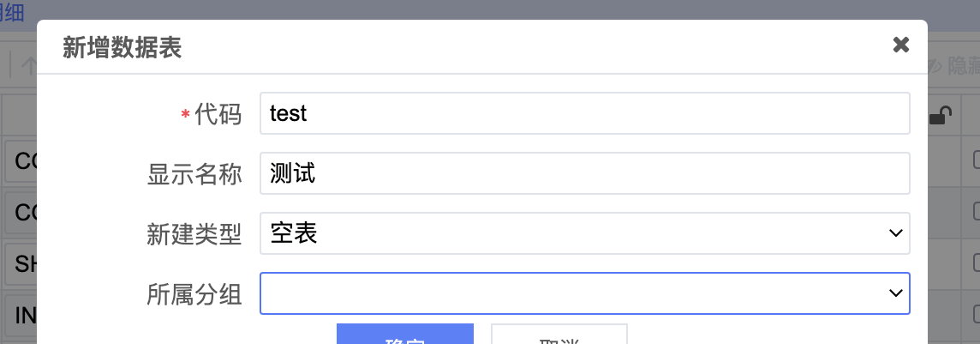Switch to the 明细 tab

click(x=12, y=10)
